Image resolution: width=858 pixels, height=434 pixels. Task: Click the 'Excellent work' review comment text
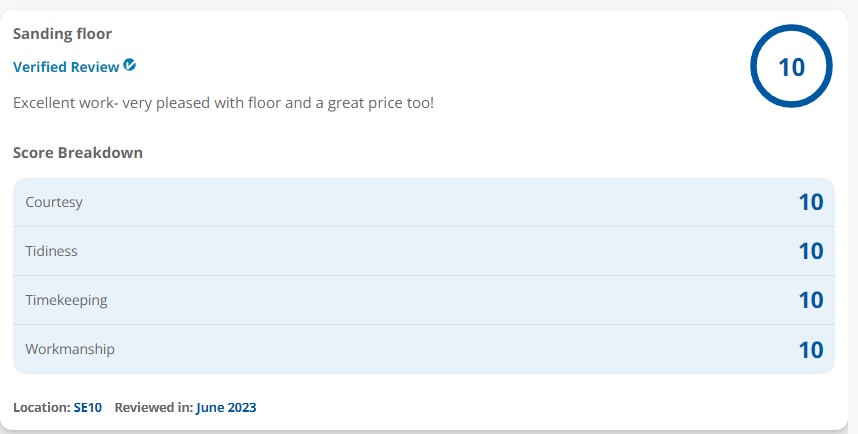[223, 102]
